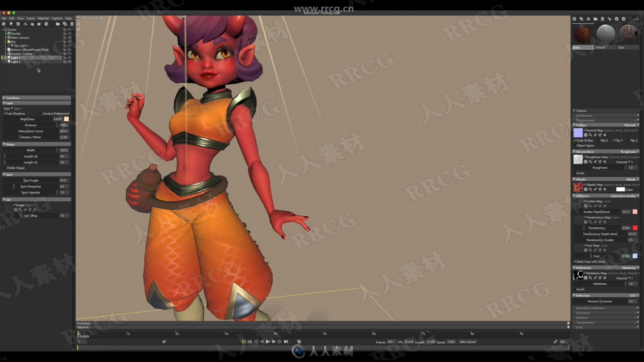Clear the Roughness Map with X icon

605,162
